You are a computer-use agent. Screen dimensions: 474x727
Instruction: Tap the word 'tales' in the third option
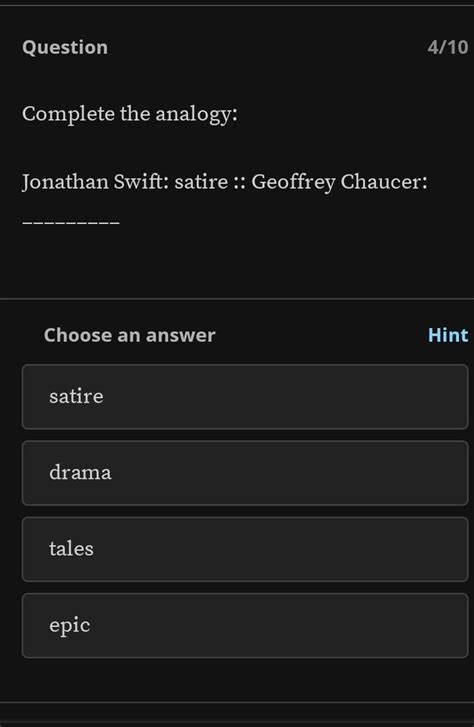coord(71,549)
